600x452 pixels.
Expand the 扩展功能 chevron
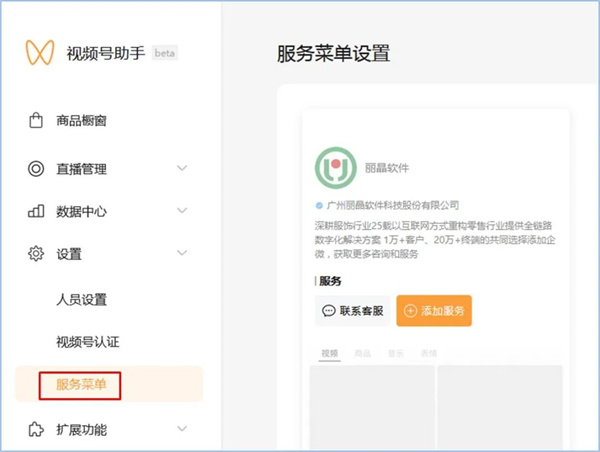[x=182, y=429]
